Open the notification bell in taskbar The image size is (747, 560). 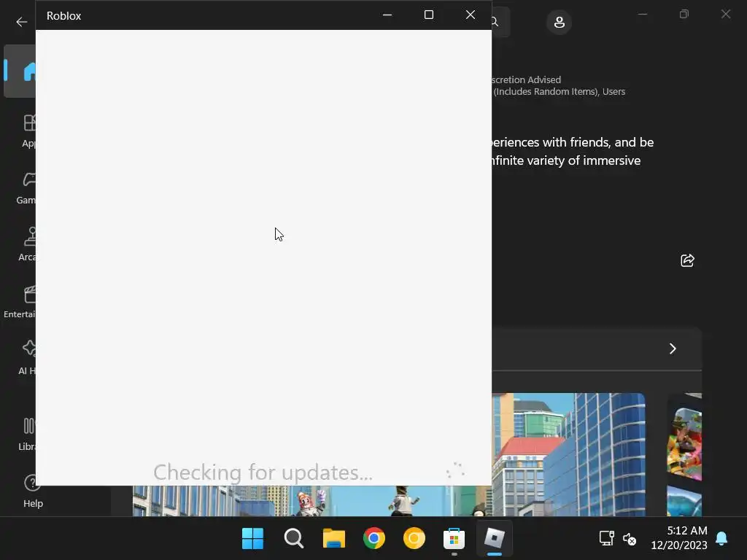[721, 538]
